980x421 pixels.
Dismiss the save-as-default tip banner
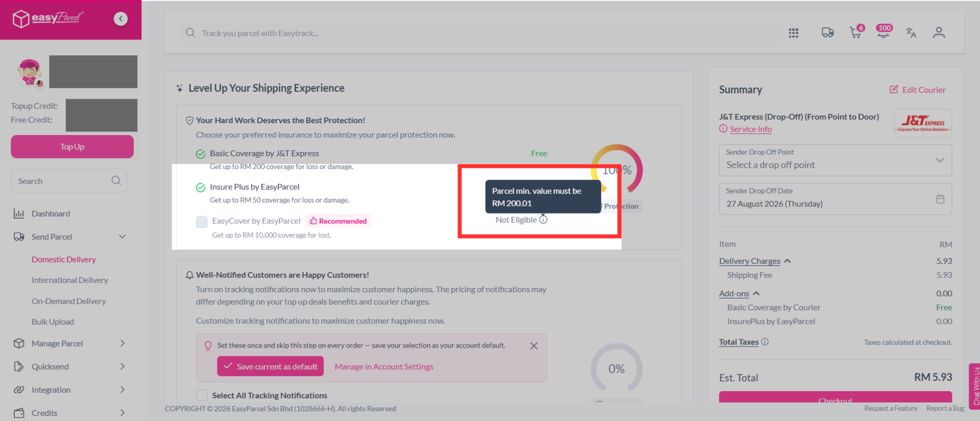pyautogui.click(x=534, y=346)
